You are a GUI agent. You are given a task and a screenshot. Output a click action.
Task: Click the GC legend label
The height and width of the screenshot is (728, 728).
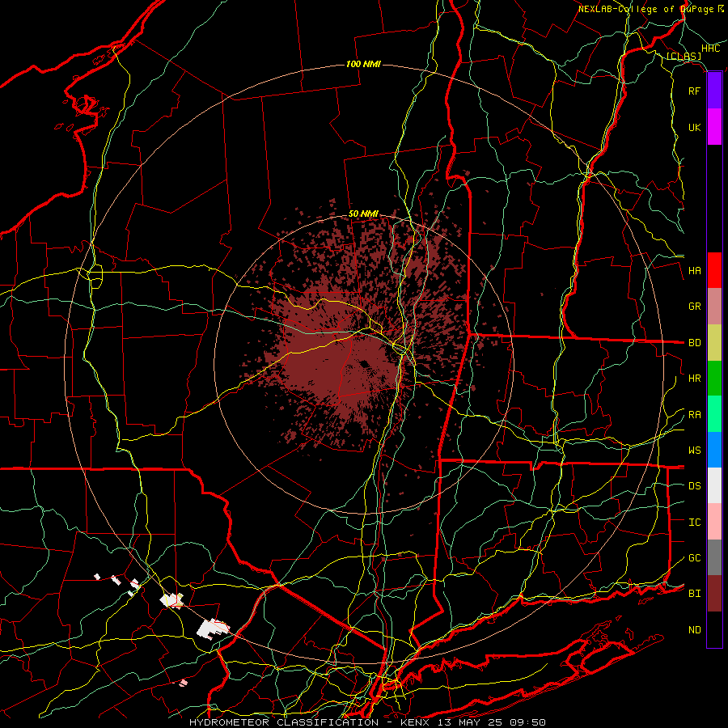[694, 558]
